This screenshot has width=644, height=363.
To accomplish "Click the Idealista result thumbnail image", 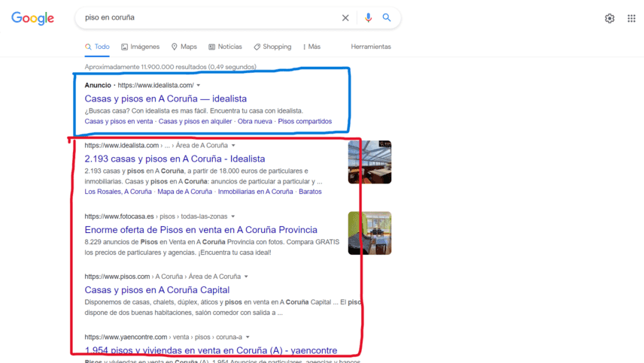I will click(x=369, y=162).
